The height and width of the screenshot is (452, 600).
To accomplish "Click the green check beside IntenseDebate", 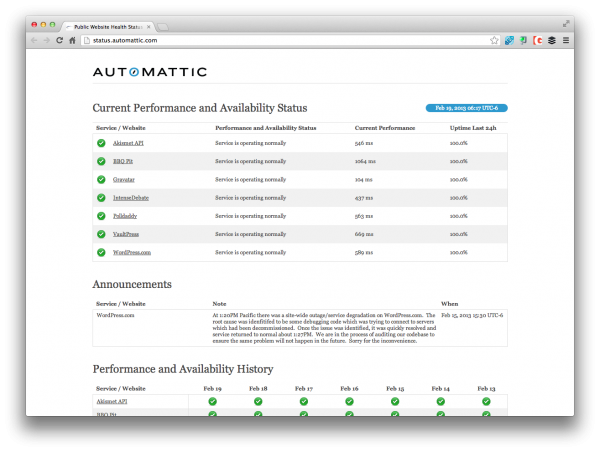I will (x=101, y=198).
